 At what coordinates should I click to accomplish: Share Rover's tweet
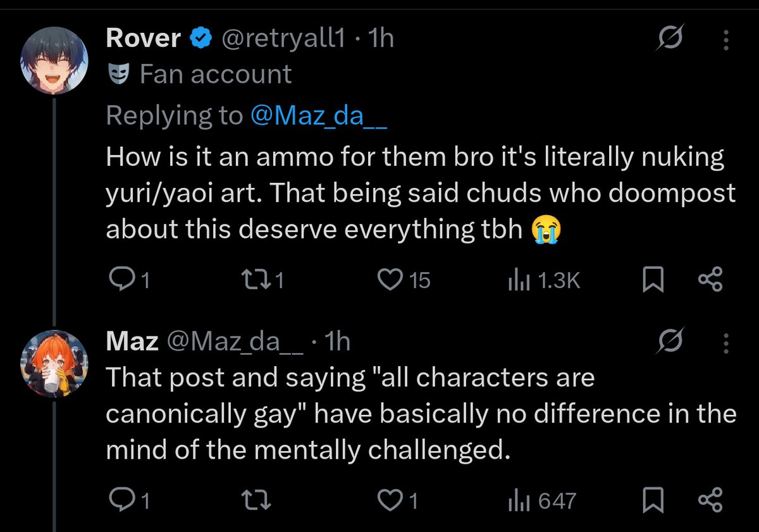710,279
